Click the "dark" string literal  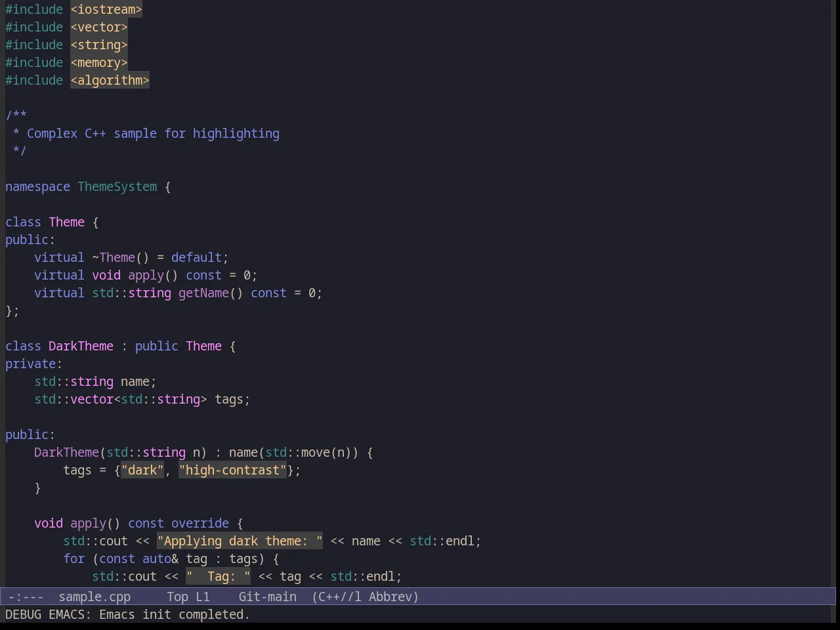click(x=142, y=470)
